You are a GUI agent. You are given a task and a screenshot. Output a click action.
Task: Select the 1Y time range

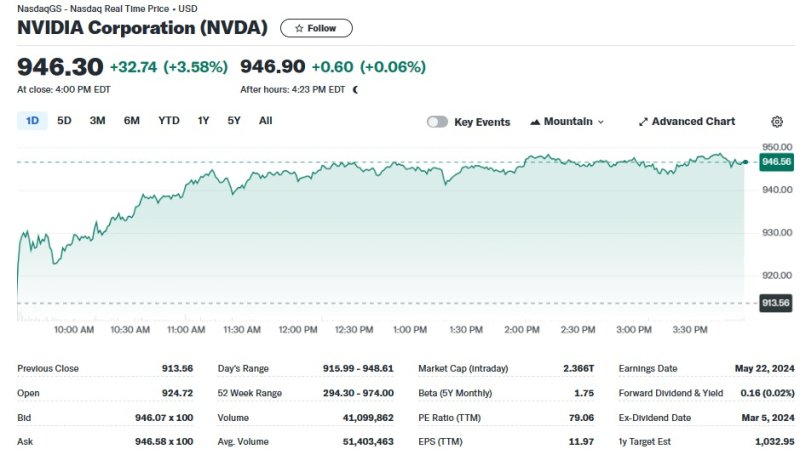coord(203,121)
